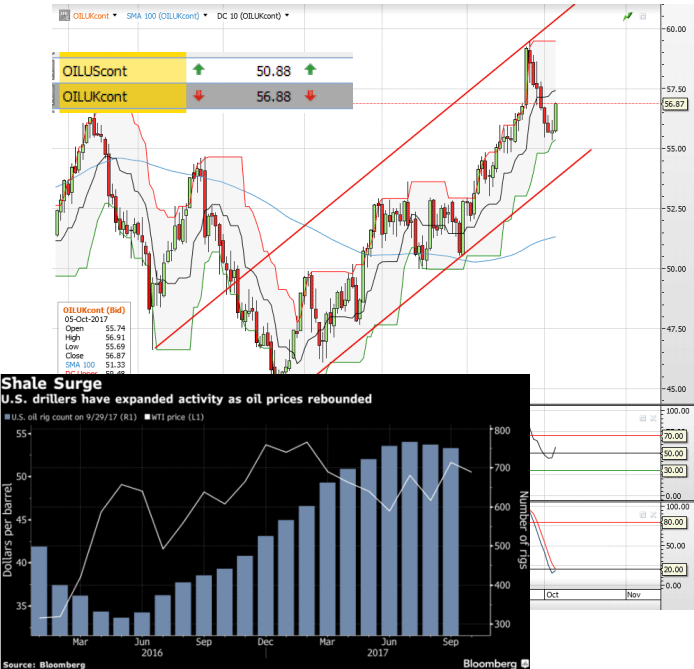Click the white WTI price legend swatch
Image resolution: width=694 pixels, height=669 pixels.
click(x=148, y=417)
